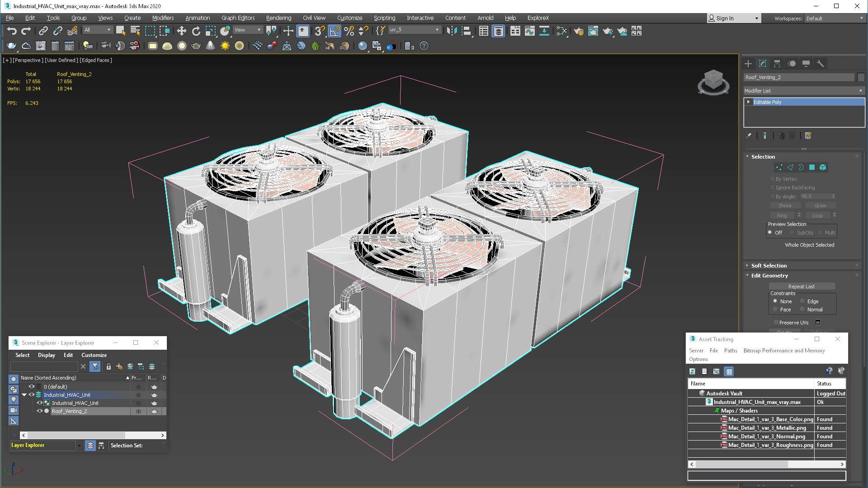The width and height of the screenshot is (868, 488).
Task: Open the Modifier List dropdown
Action: (x=804, y=91)
